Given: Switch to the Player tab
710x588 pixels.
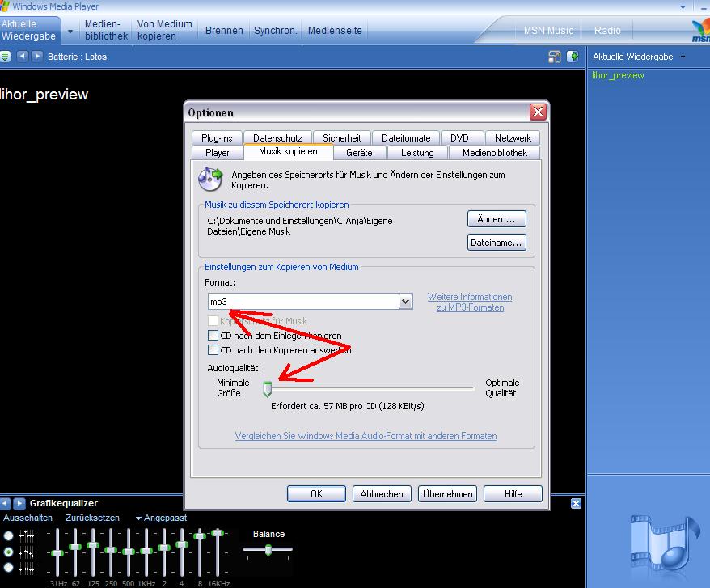Looking at the screenshot, I should click(x=218, y=153).
